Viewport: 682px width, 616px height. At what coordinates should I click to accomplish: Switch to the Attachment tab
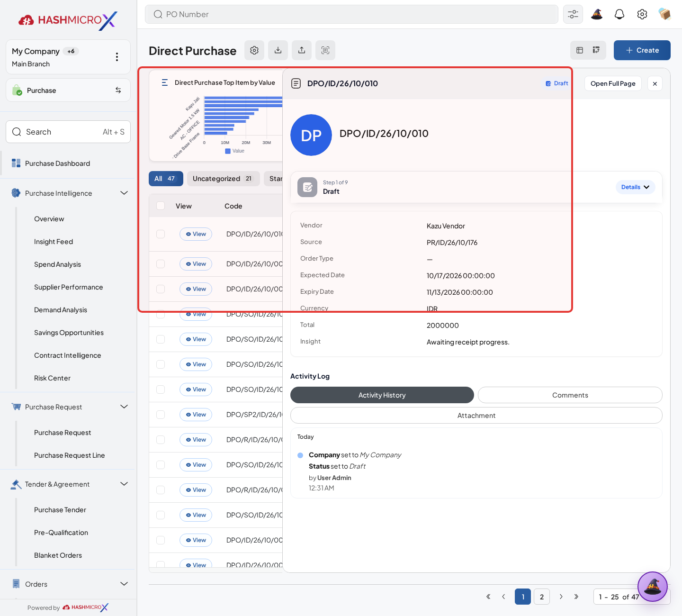coord(476,416)
